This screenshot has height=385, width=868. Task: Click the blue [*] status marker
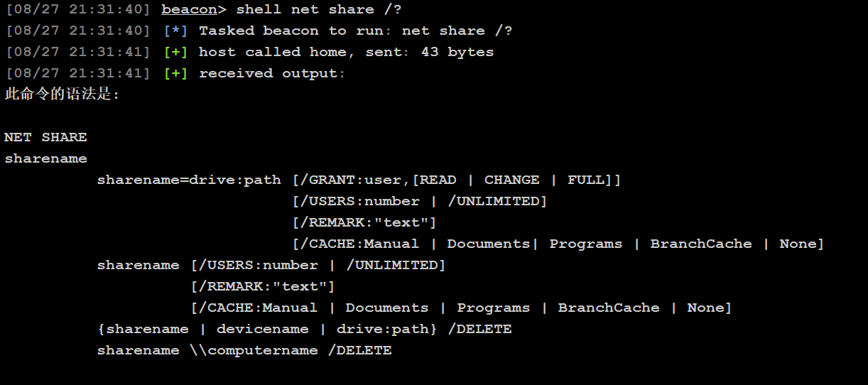(175, 31)
